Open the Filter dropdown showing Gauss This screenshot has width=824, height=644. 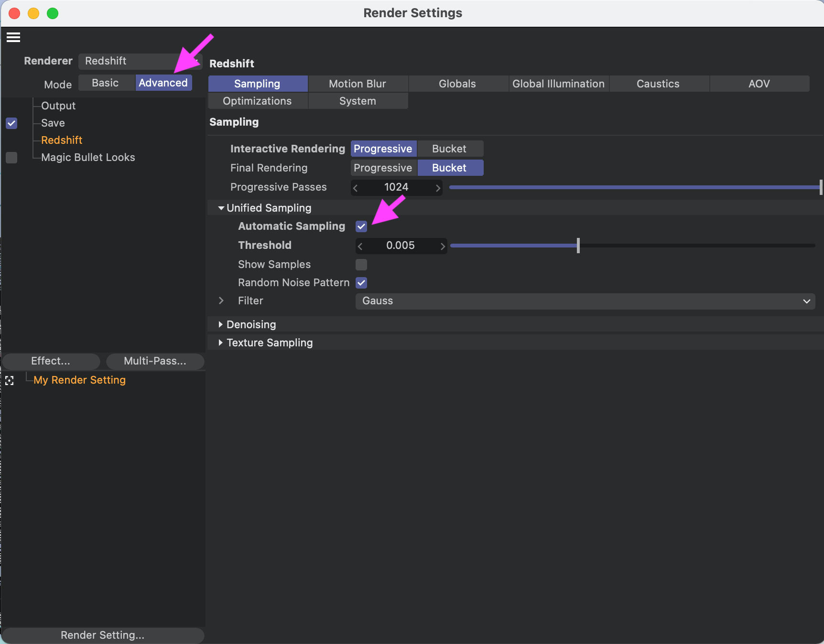point(585,301)
